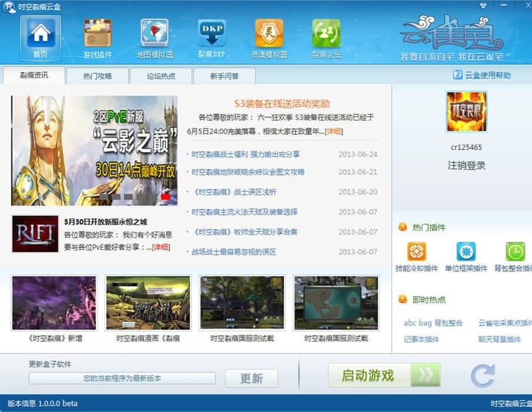Click the refresh arrow icon at bottom right
The width and height of the screenshot is (532, 412).
point(482,376)
